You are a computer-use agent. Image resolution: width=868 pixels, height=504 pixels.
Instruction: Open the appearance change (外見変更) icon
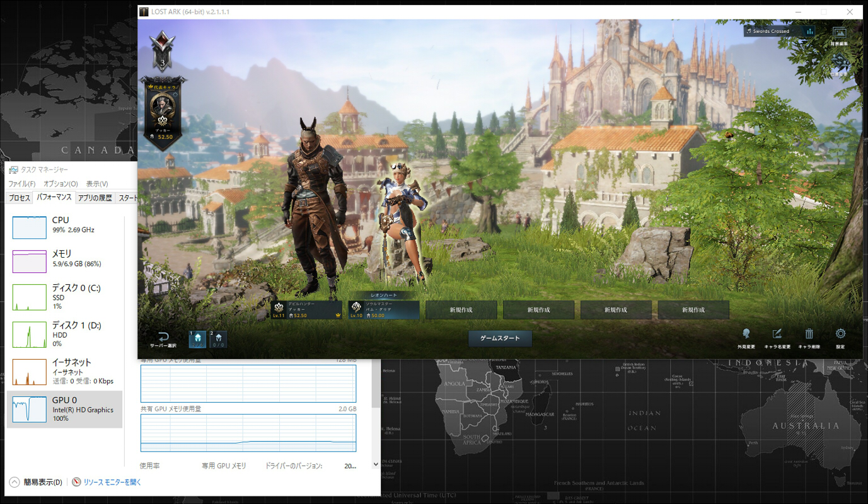pyautogui.click(x=746, y=334)
